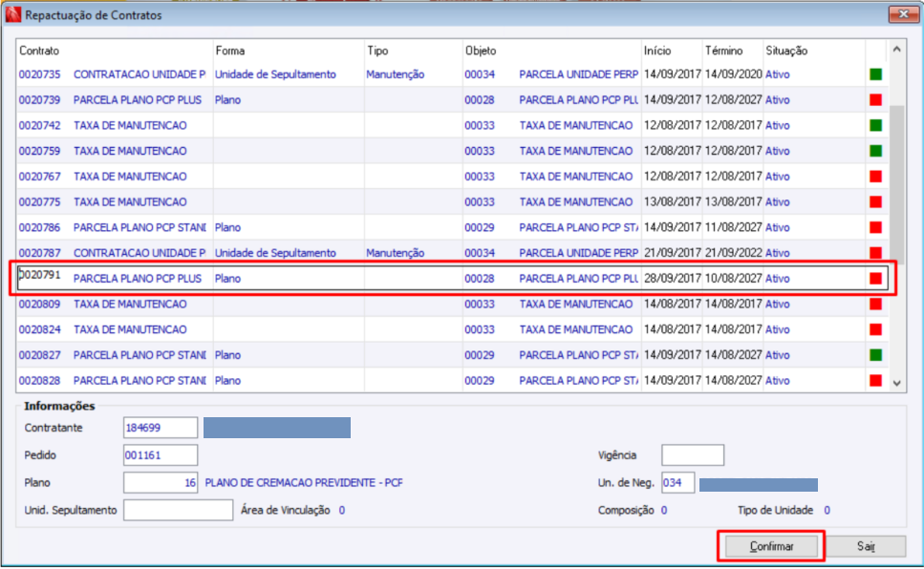Select contract row 0020828
Viewport: 924px width, 569px height.
pos(452,381)
